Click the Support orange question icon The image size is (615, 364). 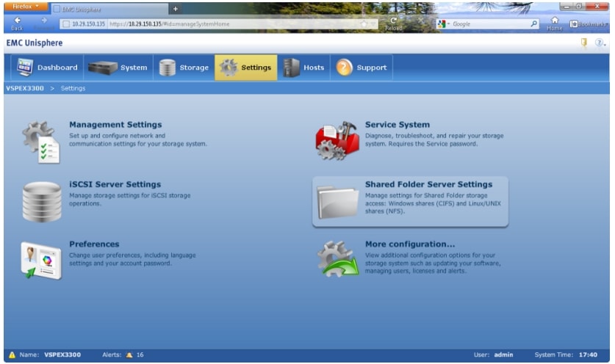point(345,68)
